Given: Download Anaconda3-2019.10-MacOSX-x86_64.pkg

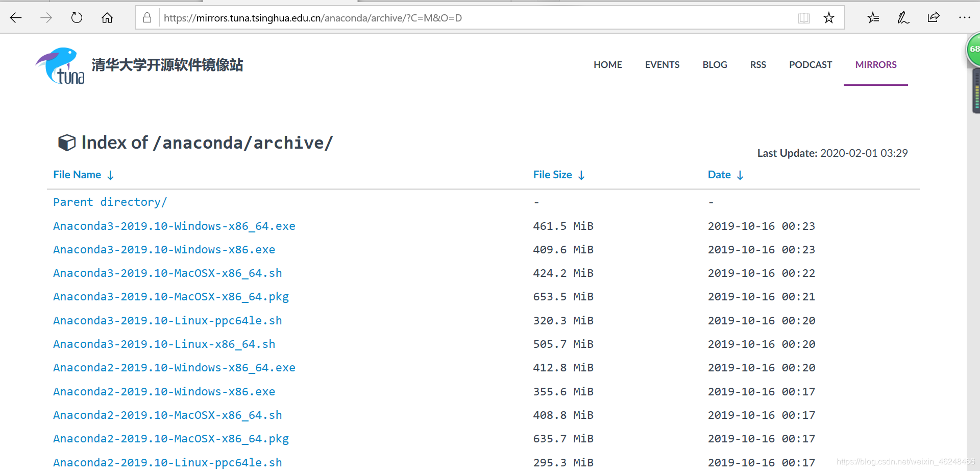Looking at the screenshot, I should pos(171,297).
